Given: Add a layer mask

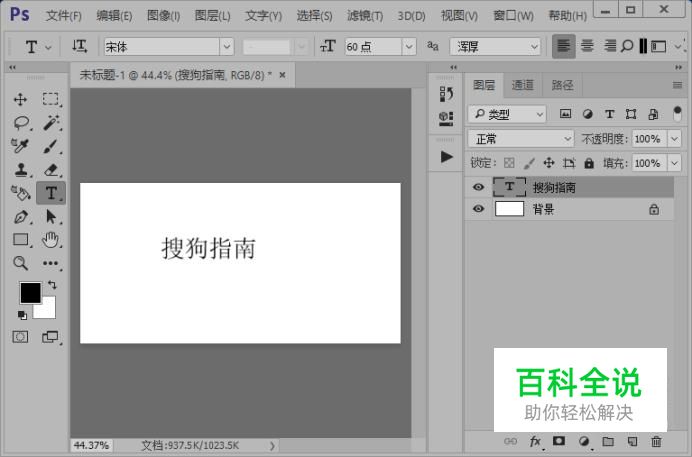Looking at the screenshot, I should [559, 441].
